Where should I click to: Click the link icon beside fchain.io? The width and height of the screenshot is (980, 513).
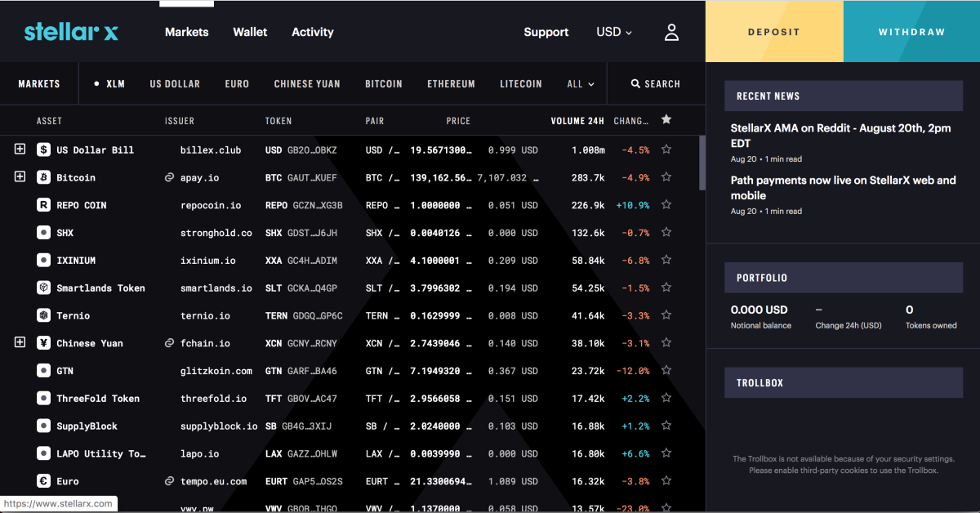[170, 343]
